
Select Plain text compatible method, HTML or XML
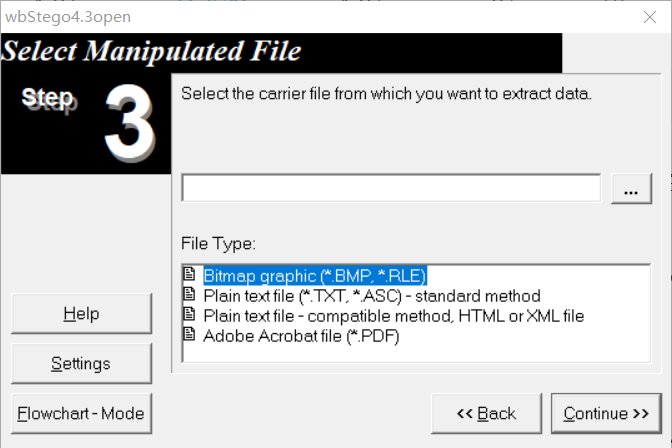coord(393,316)
